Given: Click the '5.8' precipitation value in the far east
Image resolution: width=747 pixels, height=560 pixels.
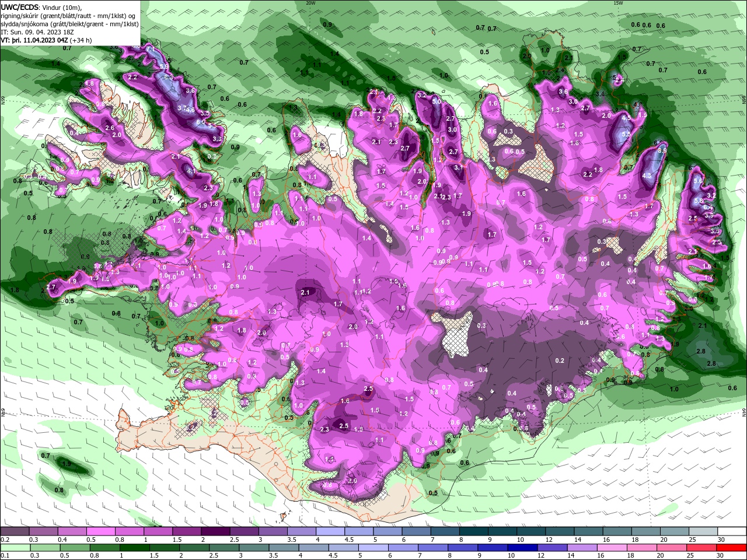Looking at the screenshot, I should click(699, 201).
